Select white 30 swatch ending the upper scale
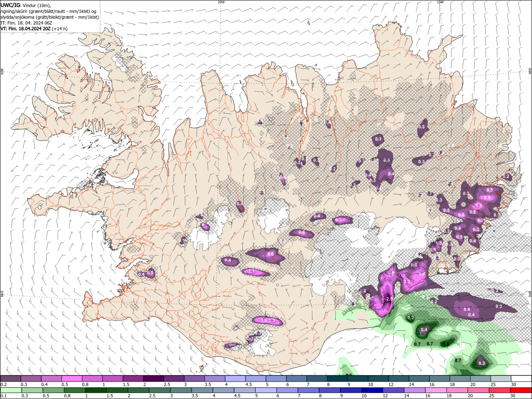 click(x=522, y=379)
